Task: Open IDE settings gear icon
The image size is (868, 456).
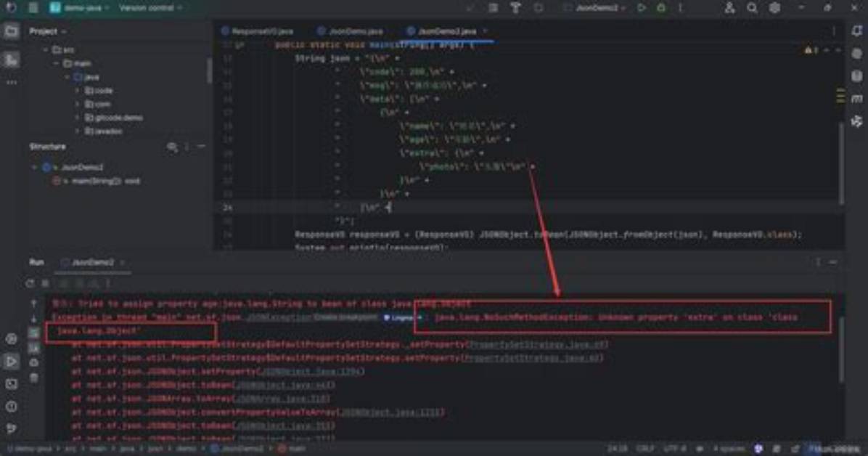Action: coord(774,8)
